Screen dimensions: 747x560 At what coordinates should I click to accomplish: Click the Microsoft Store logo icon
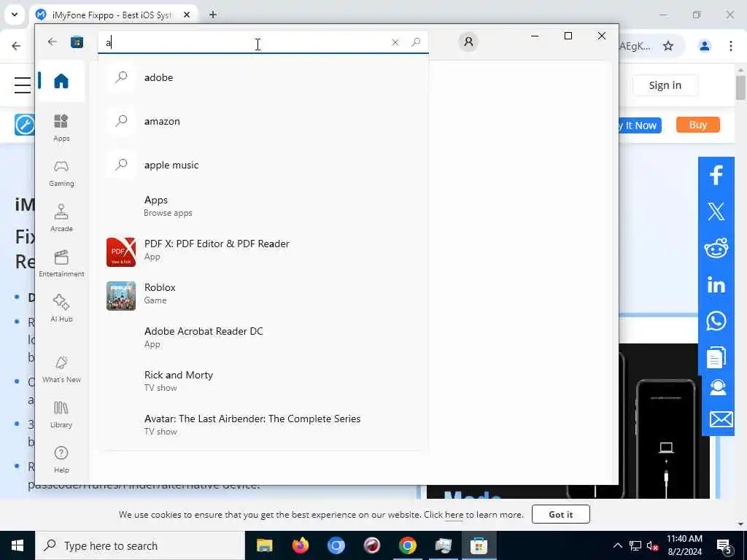pyautogui.click(x=77, y=42)
